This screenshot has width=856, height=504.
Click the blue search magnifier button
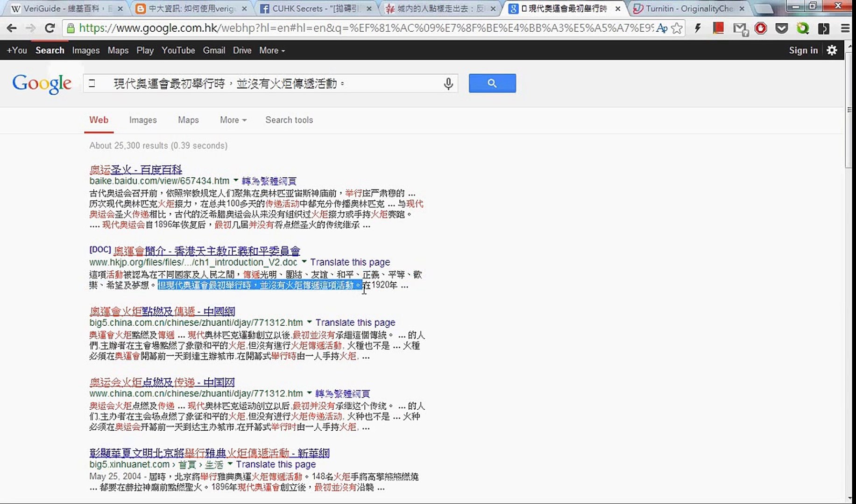click(492, 83)
